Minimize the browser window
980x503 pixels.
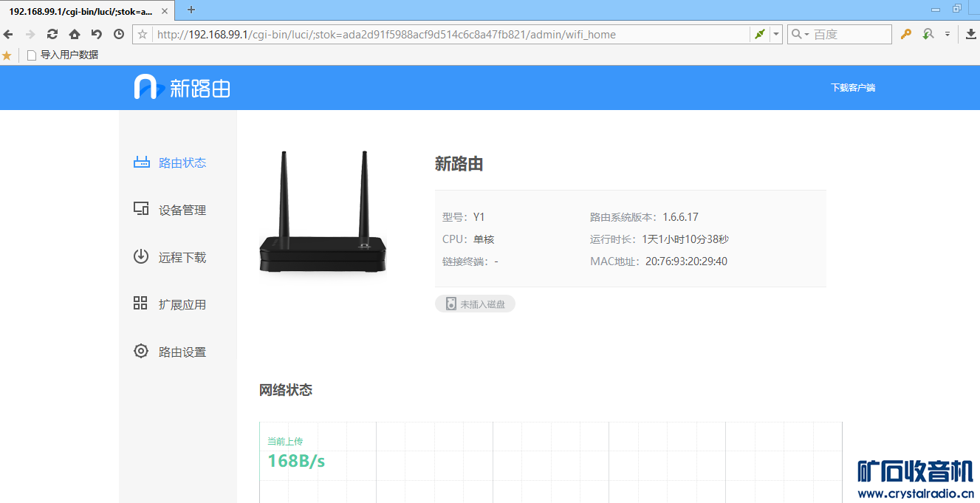pyautogui.click(x=936, y=10)
